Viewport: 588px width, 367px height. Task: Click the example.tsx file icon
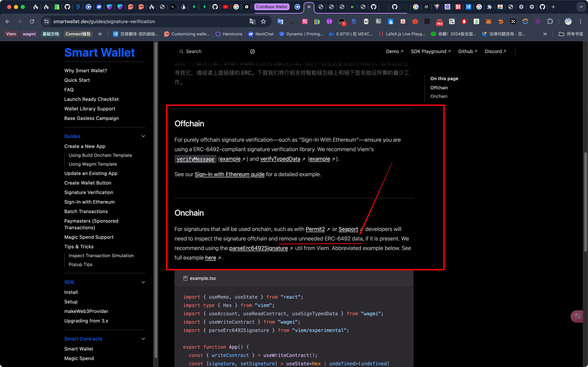[x=185, y=278]
